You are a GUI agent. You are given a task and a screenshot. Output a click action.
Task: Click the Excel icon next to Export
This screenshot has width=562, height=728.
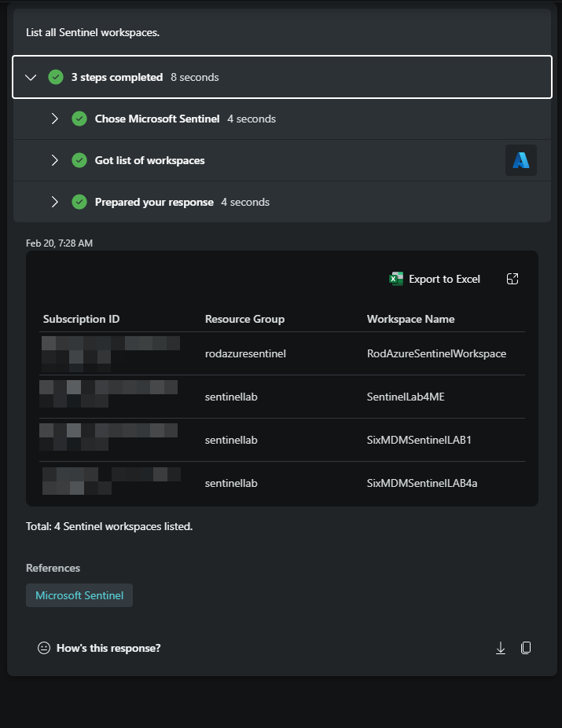396,279
